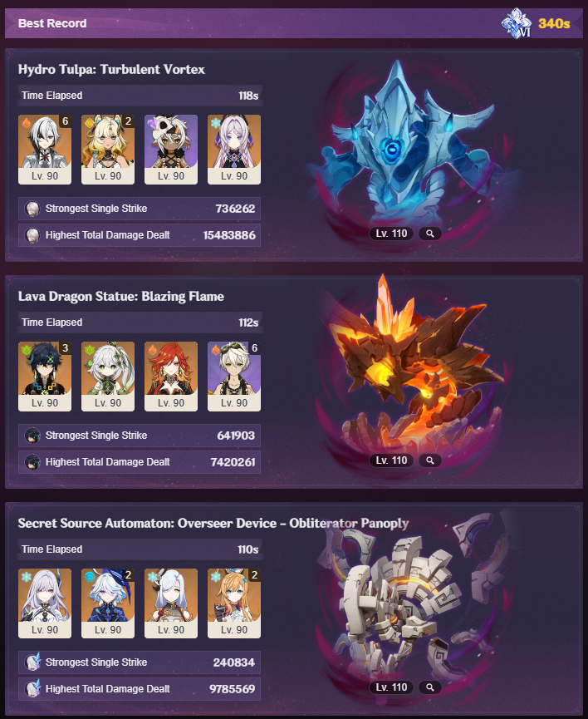Click avatar icon beside Strongest Single Strike 240834
This screenshot has width=588, height=719.
coord(32,662)
